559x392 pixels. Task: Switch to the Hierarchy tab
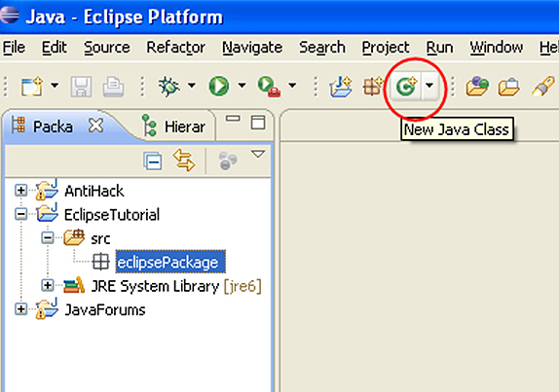[174, 126]
